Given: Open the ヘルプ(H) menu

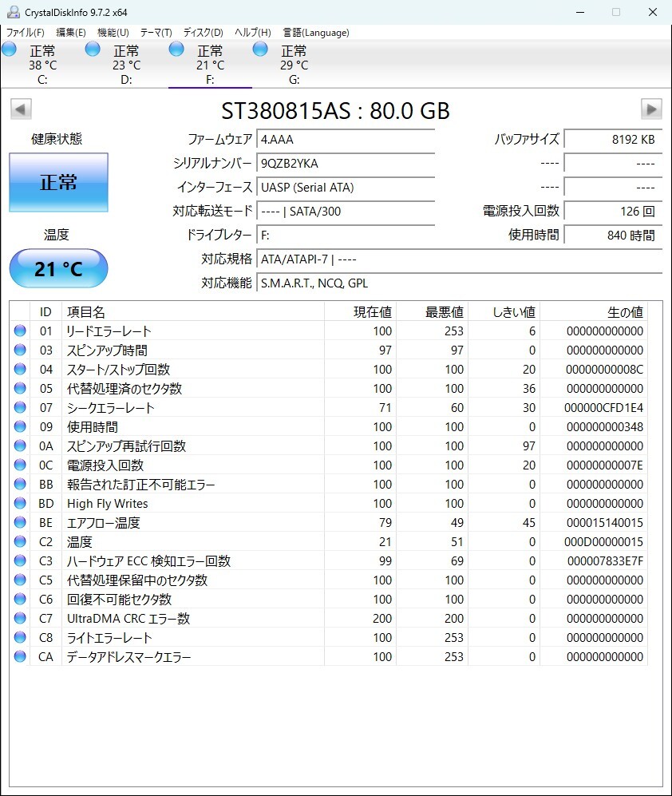Looking at the screenshot, I should click(252, 33).
